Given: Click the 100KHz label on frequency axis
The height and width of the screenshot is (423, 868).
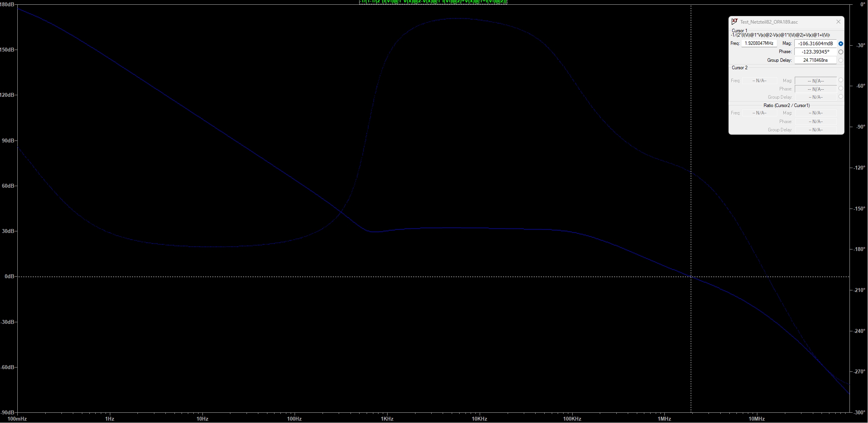Looking at the screenshot, I should click(572, 419).
